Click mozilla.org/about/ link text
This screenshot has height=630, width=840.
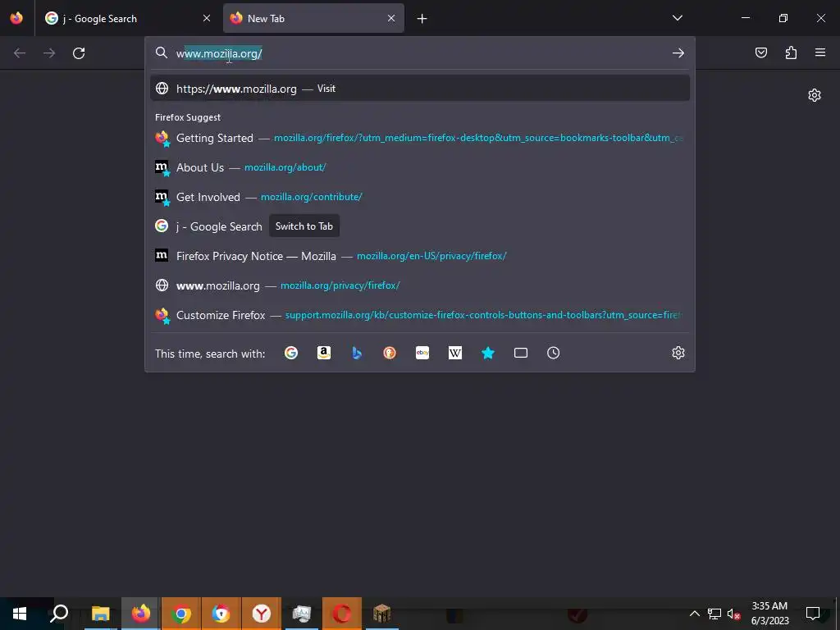click(285, 167)
